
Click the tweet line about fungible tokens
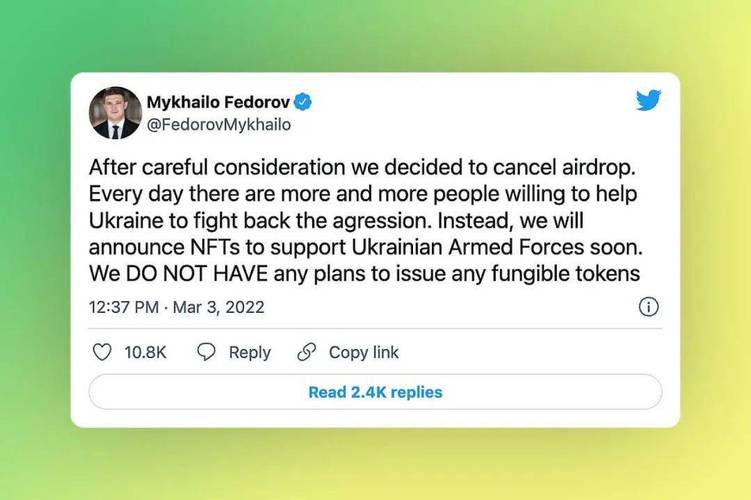(364, 274)
